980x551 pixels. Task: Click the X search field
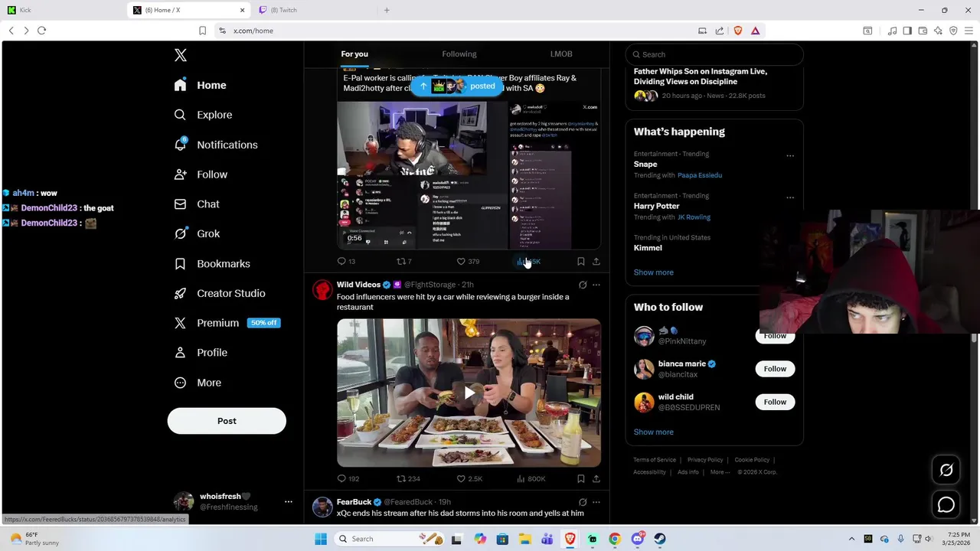[714, 54]
